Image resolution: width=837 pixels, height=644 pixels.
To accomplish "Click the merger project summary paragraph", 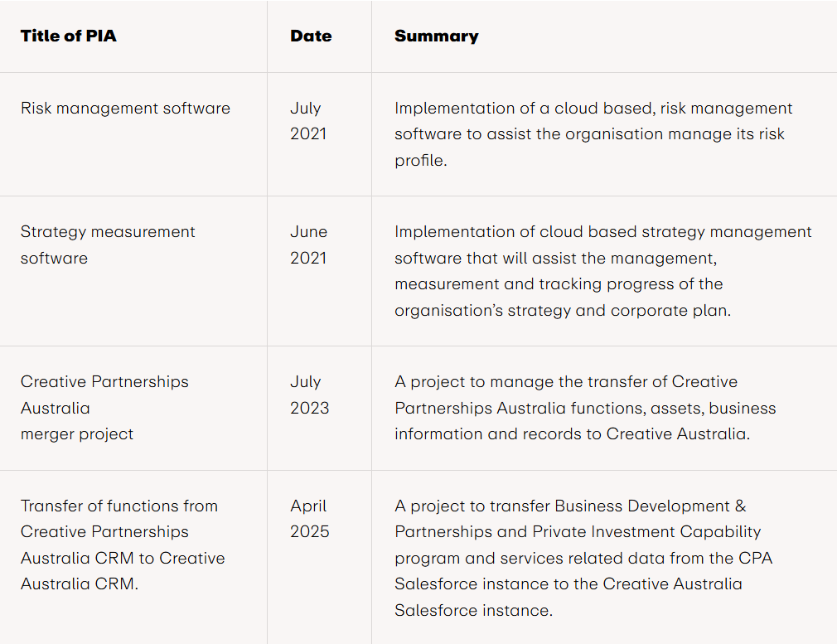I will [585, 408].
